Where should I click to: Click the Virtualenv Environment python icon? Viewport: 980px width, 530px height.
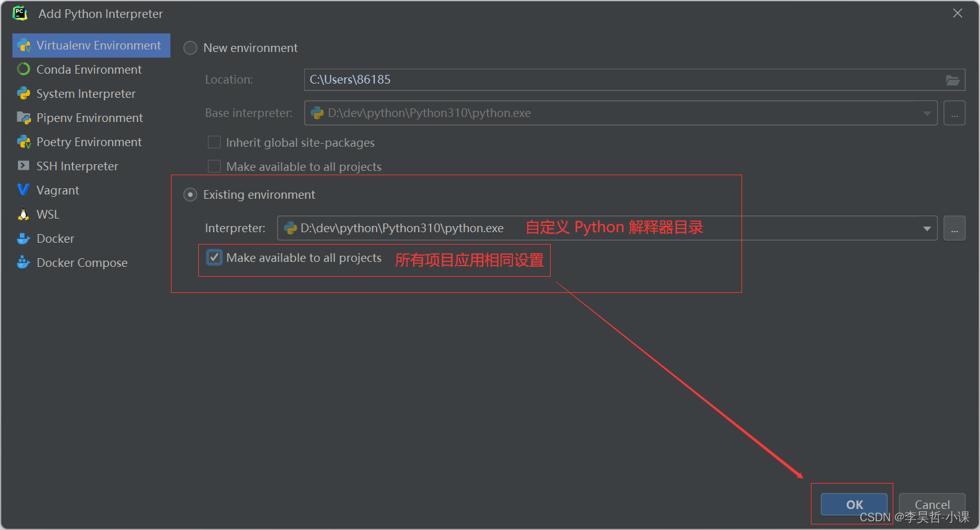point(24,46)
